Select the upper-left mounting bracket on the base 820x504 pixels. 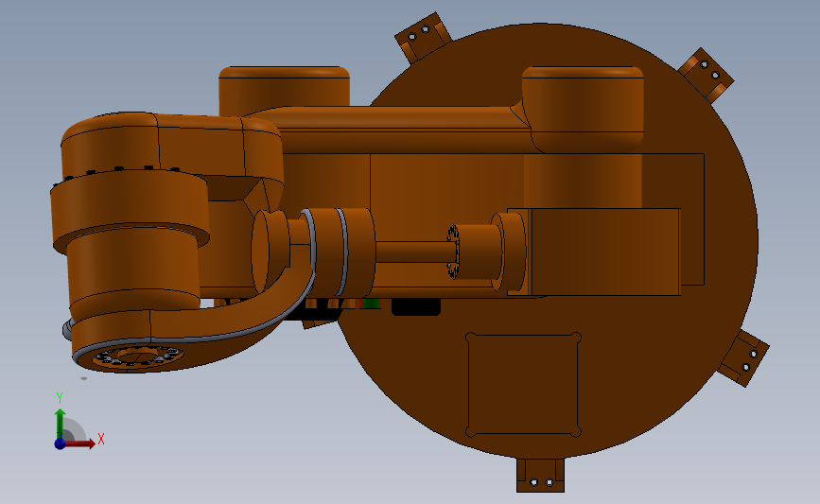pos(422,37)
